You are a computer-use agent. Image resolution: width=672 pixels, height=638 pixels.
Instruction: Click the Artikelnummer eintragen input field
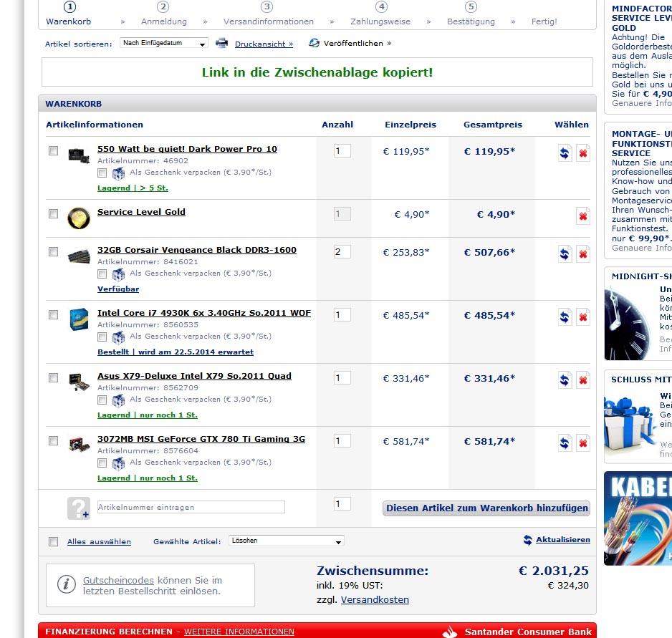coord(191,507)
